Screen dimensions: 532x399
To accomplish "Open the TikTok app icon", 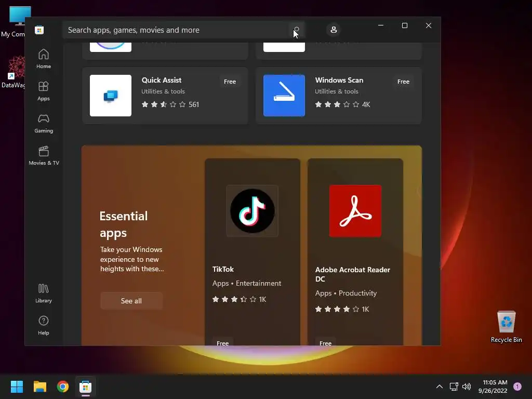I will pyautogui.click(x=252, y=211).
